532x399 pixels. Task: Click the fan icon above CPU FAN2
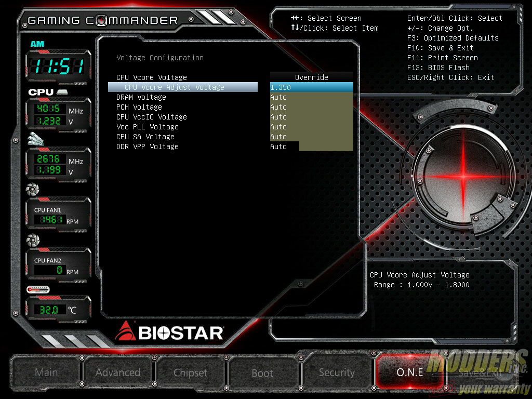33,240
